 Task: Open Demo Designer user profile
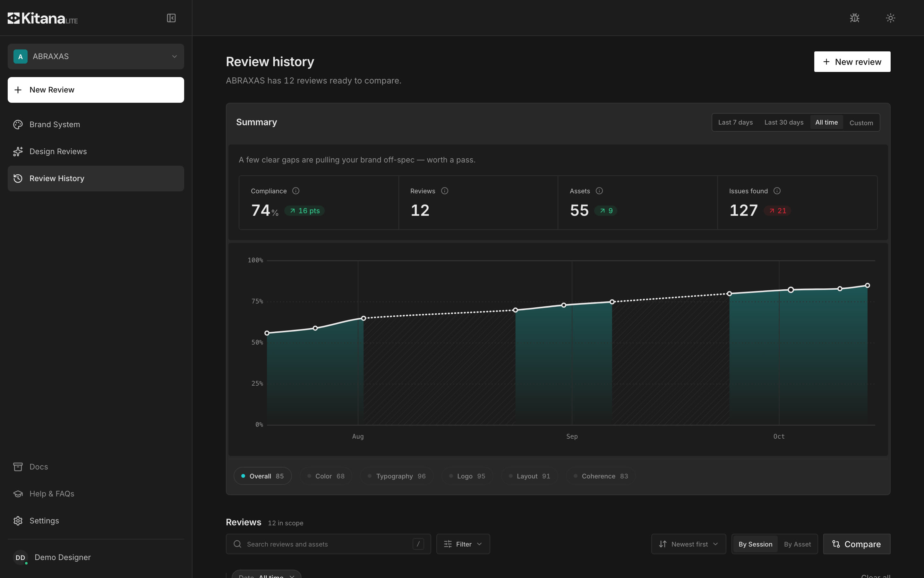(x=96, y=557)
